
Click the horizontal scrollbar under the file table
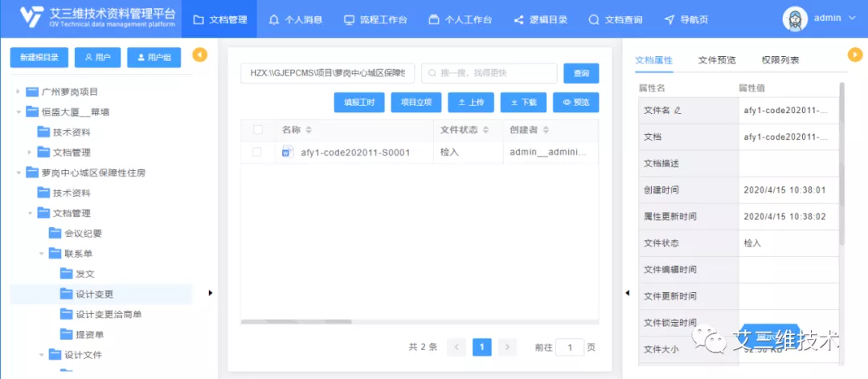point(296,321)
